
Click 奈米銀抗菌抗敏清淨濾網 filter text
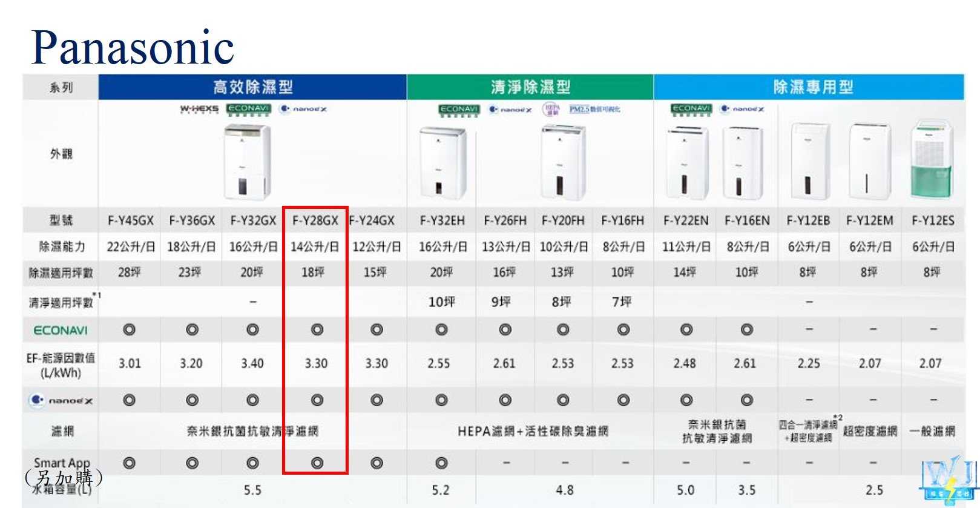coord(252,432)
